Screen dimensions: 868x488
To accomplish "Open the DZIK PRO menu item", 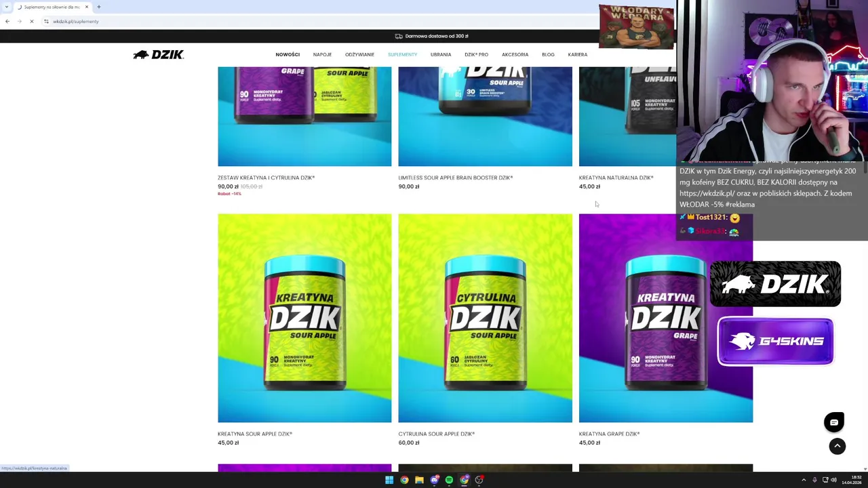I will tap(476, 54).
